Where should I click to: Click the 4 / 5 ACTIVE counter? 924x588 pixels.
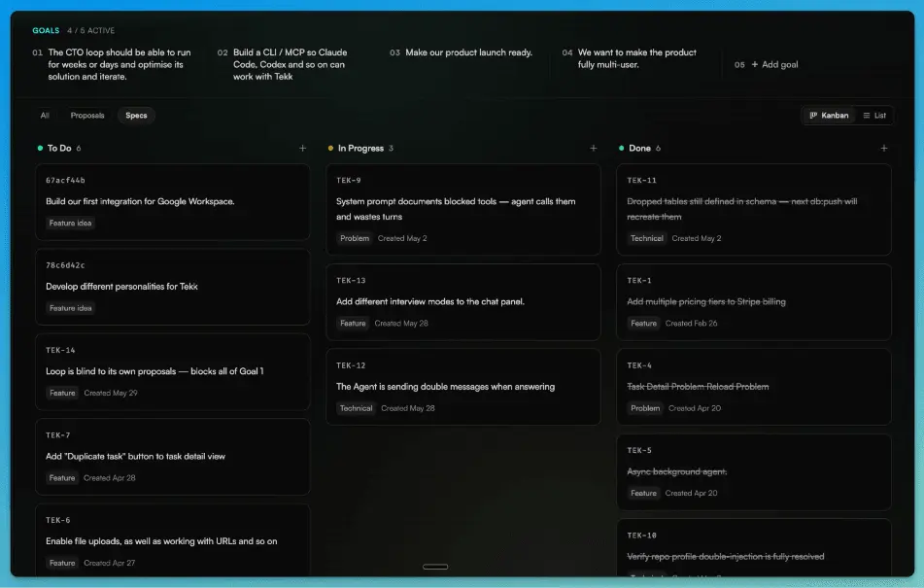click(x=90, y=31)
